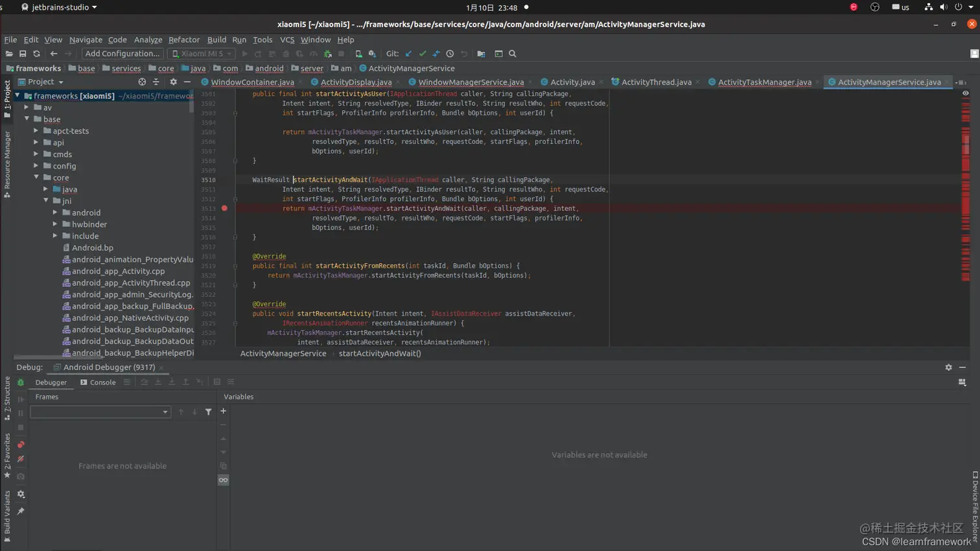
Task: Open the Frames thread dropdown
Action: tap(165, 412)
